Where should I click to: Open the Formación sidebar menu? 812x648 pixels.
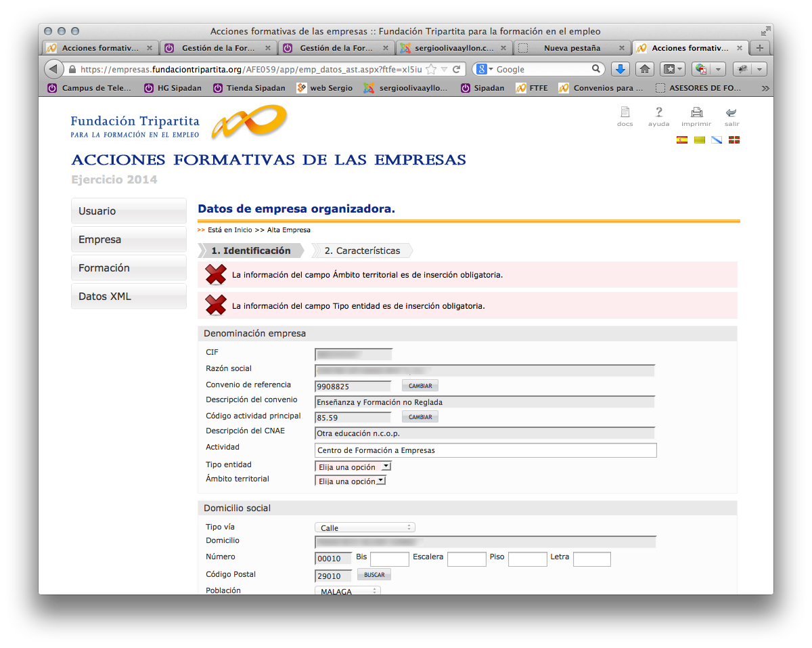tap(129, 267)
